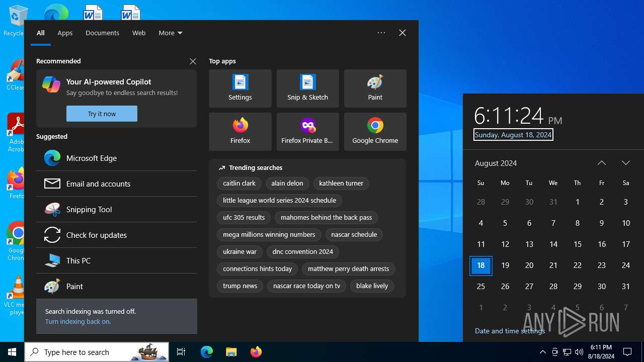Select ufc 305 results trending search
This screenshot has width=644, height=362.
tap(244, 218)
